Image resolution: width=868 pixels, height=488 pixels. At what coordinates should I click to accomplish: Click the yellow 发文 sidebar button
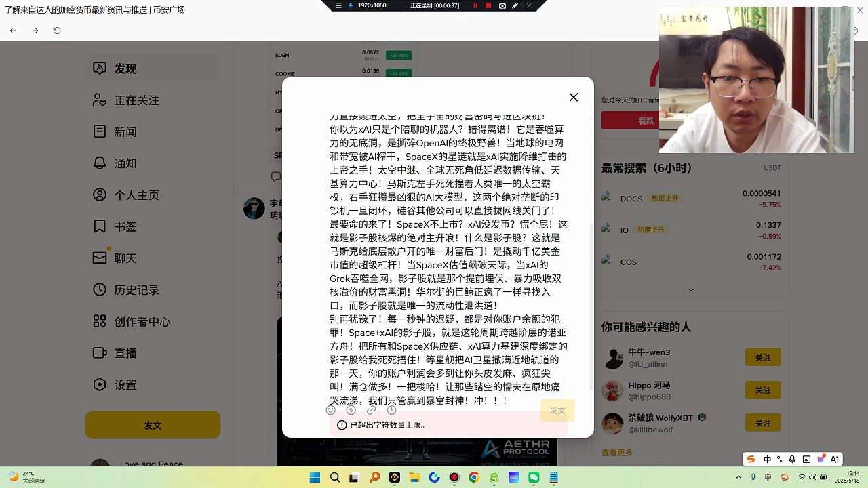pos(153,425)
